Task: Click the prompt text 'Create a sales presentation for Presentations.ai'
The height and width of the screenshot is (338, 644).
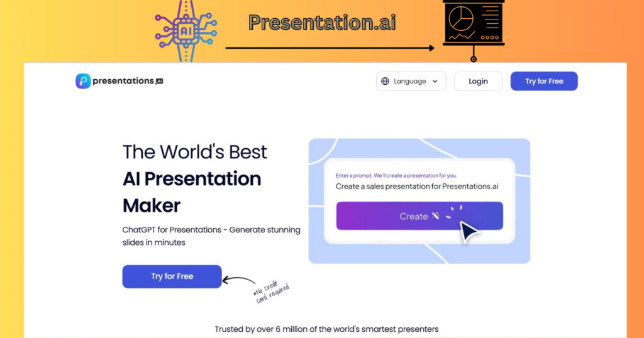Action: (417, 186)
